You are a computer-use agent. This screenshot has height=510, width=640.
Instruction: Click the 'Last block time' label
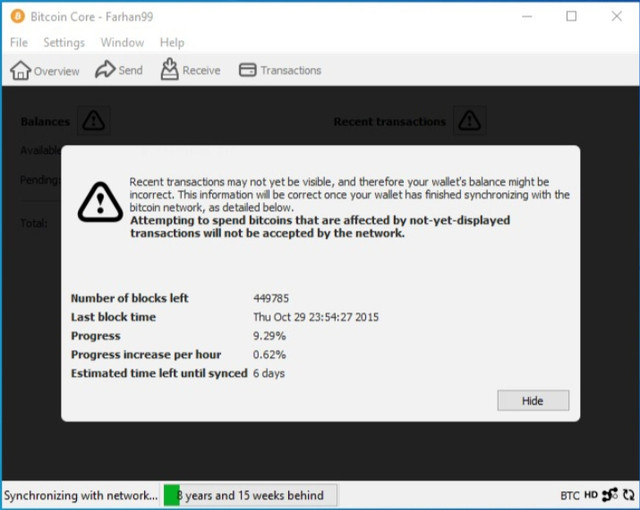point(113,317)
